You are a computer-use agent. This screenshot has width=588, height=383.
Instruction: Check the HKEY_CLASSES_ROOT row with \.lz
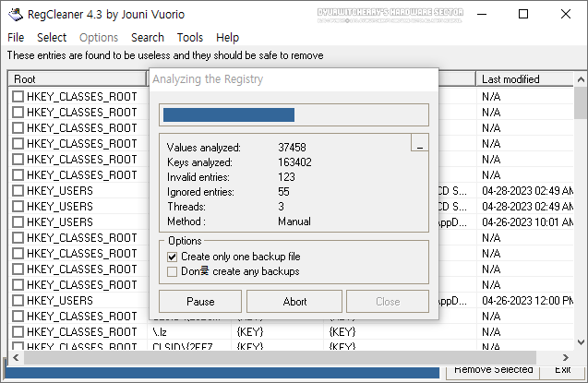[18, 332]
